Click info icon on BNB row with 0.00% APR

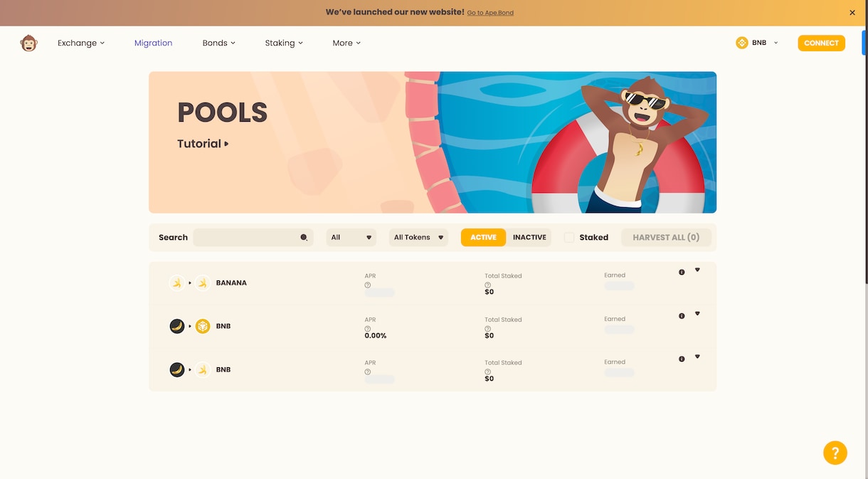coord(682,316)
